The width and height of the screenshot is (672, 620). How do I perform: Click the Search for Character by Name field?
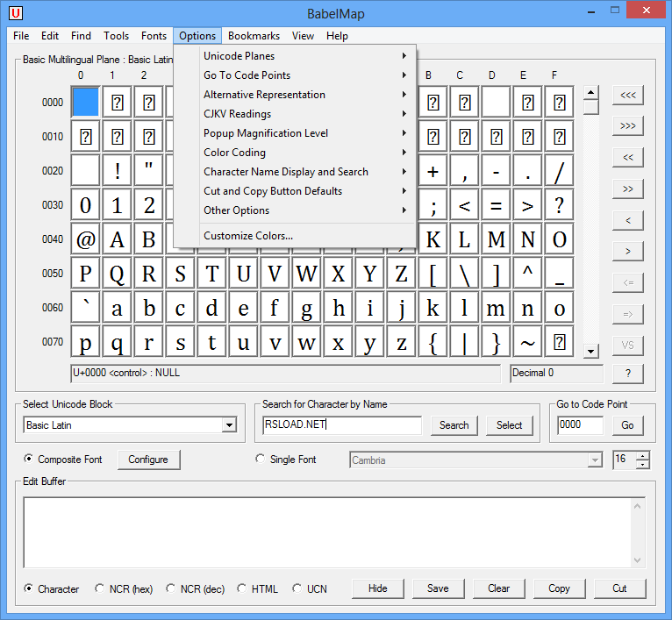tap(342, 424)
